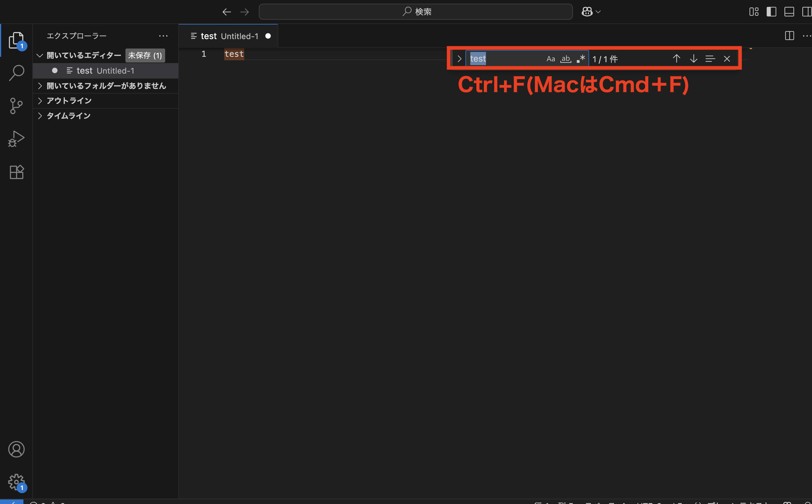The width and height of the screenshot is (812, 504).
Task: Open Manage gear settings icon
Action: [x=16, y=482]
